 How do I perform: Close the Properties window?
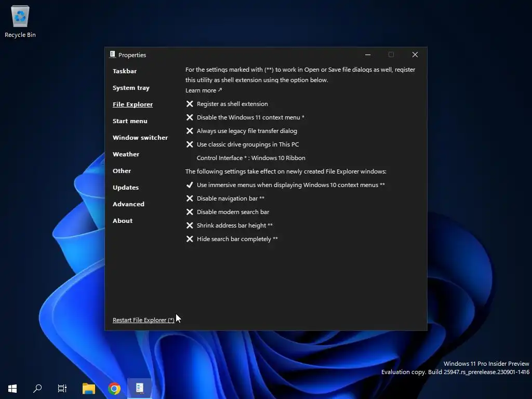[415, 55]
